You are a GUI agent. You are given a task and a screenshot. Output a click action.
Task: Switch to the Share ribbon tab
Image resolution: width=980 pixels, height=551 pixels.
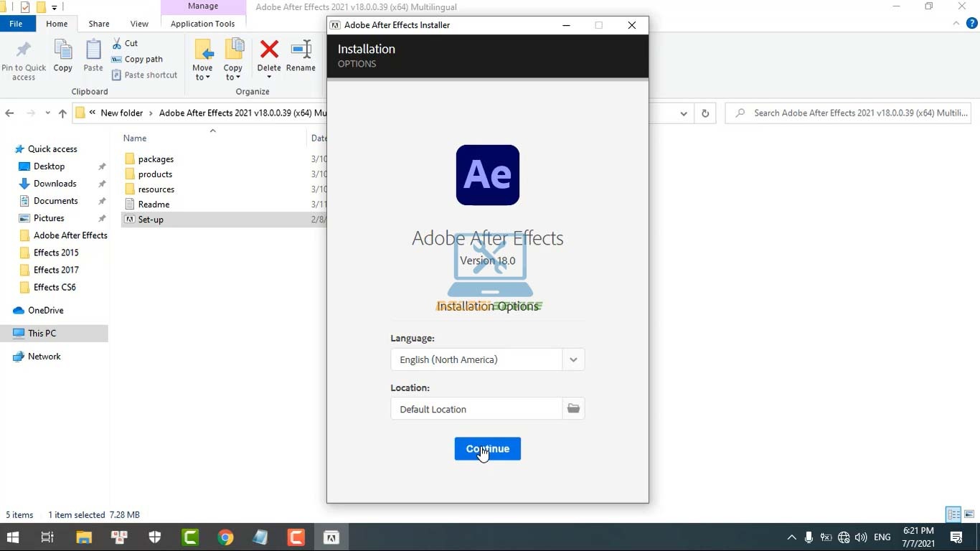click(99, 24)
